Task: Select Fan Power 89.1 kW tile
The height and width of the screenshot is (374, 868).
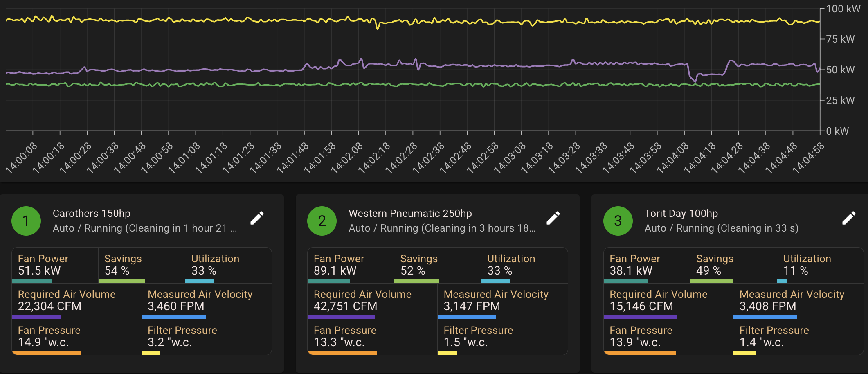Action: click(x=351, y=265)
